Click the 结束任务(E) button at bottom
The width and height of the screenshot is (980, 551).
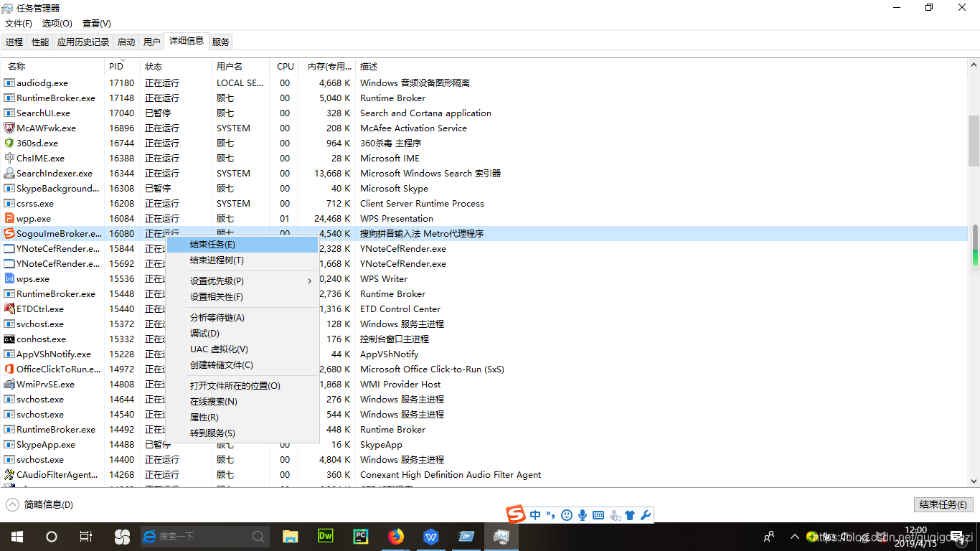(x=943, y=505)
